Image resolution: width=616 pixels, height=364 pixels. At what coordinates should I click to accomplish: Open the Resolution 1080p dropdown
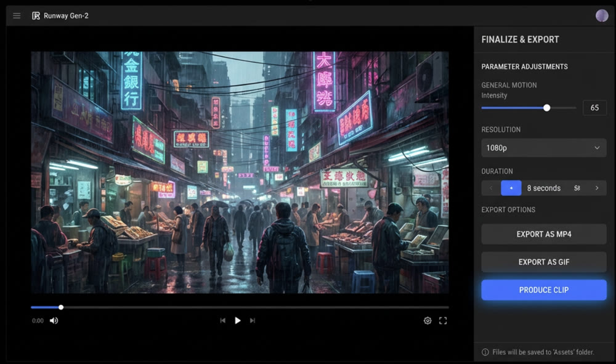(543, 148)
